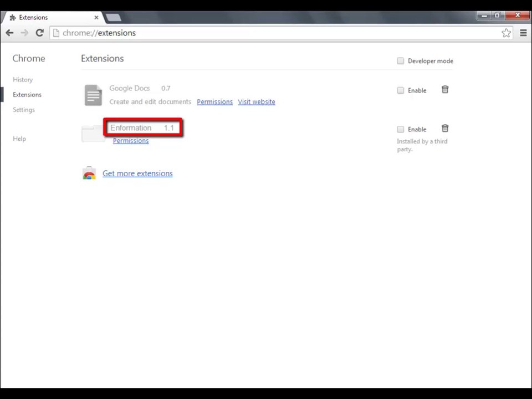Click the Enformation extension name
Screen dimensions: 532x399
(x=131, y=128)
